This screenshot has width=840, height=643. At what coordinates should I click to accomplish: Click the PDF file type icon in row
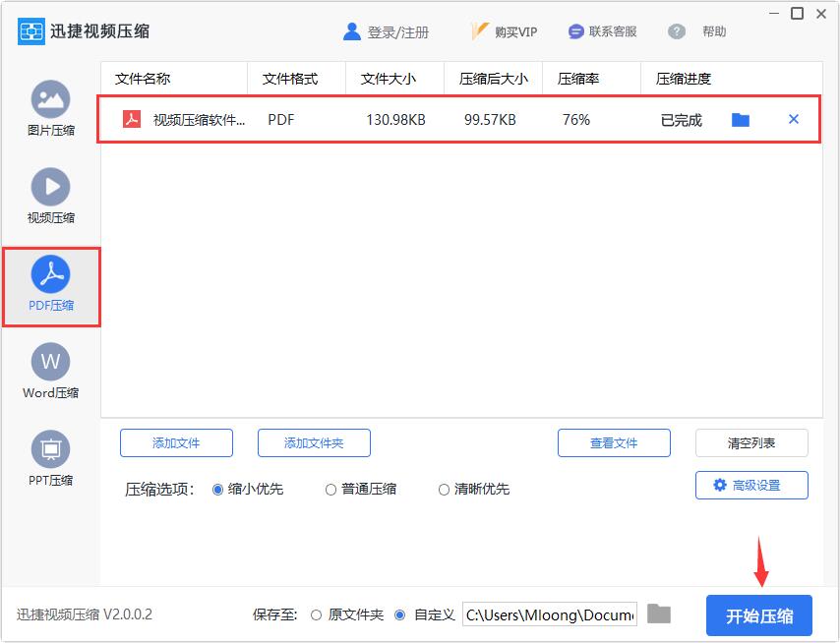(132, 119)
